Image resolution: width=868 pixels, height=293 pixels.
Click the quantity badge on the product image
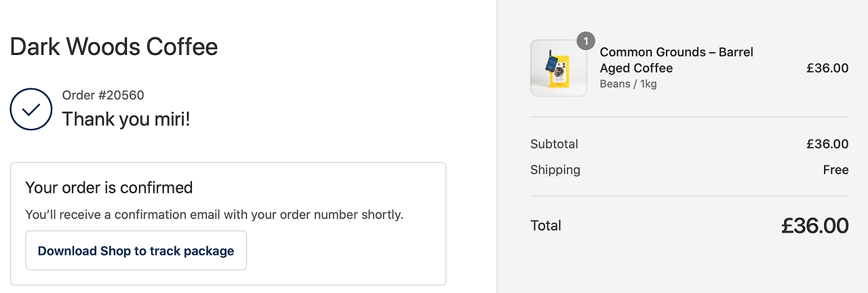pos(586,41)
